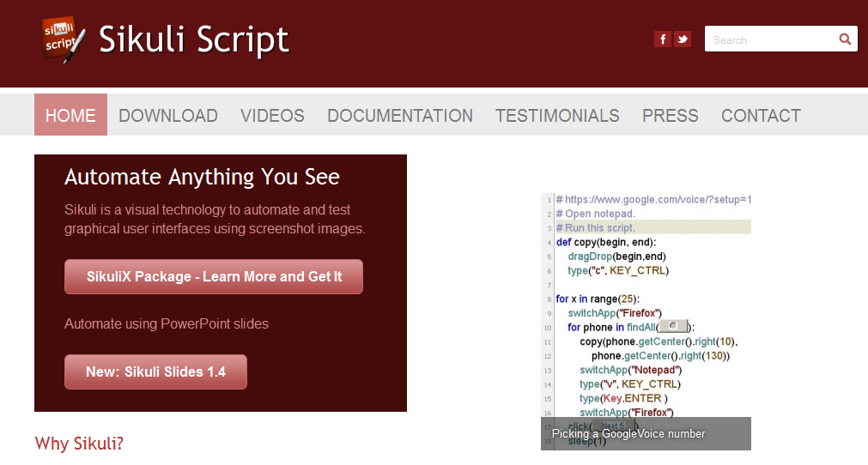Click the Sikuli Script site title
The image size is (868, 465).
point(194,39)
